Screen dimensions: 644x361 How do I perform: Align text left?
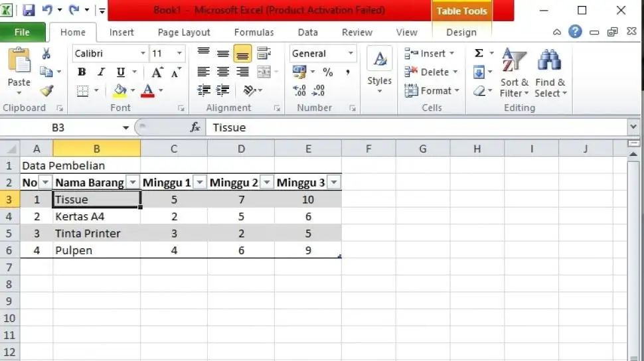pyautogui.click(x=203, y=72)
